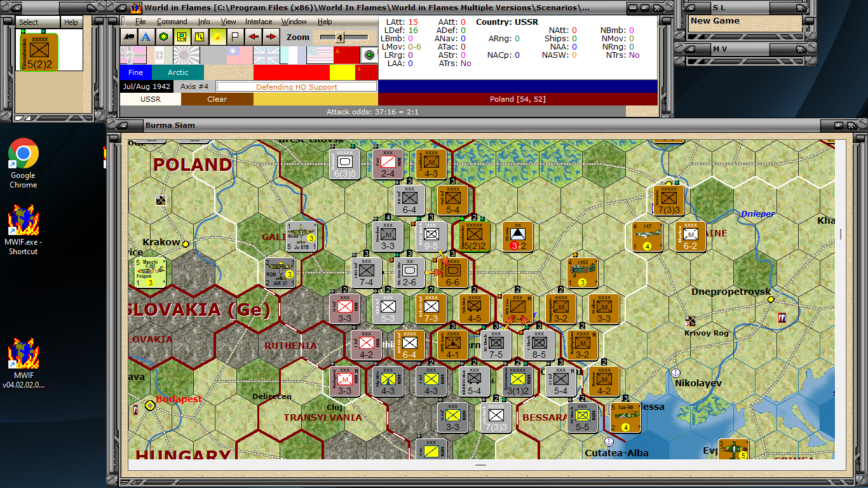Open the Window menu
This screenshot has height=488, width=868.
pyautogui.click(x=294, y=22)
